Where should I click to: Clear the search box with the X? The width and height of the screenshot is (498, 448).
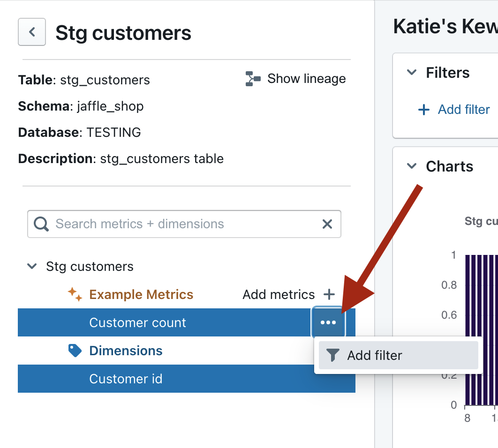327,224
